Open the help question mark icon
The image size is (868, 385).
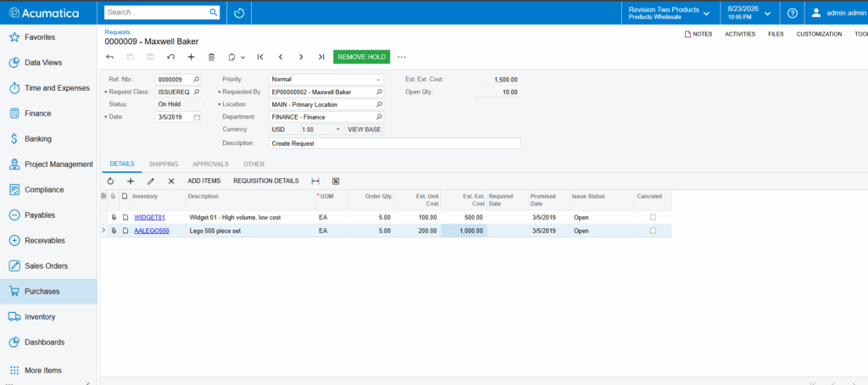point(793,13)
